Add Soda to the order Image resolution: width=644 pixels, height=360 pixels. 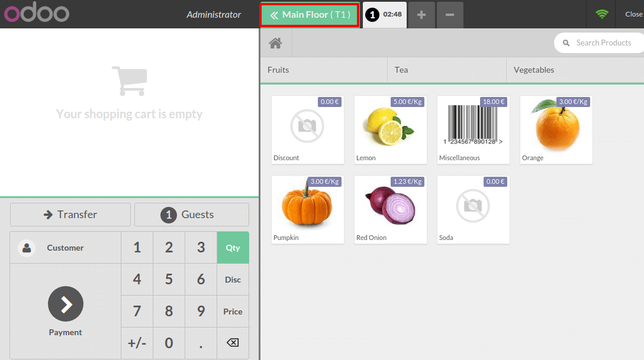(x=474, y=210)
